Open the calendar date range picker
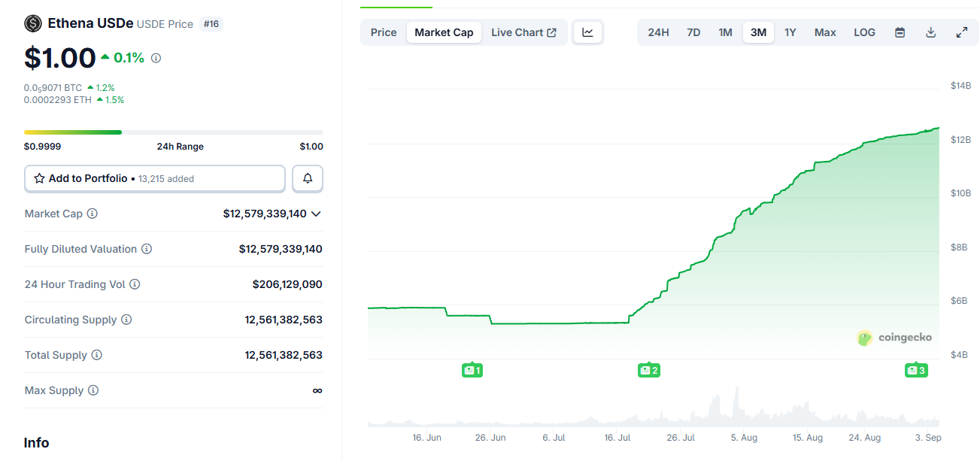980x461 pixels. point(900,32)
